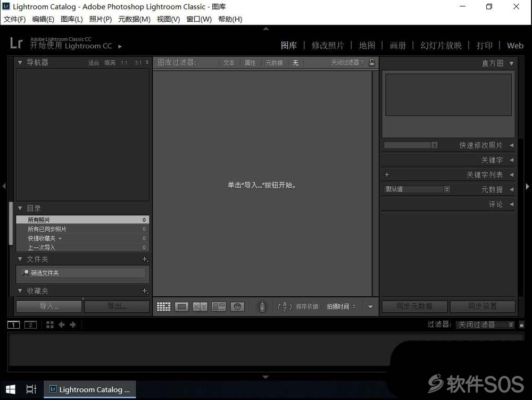Go back with the filmstrip left arrow
This screenshot has height=400, width=532.
click(62, 324)
